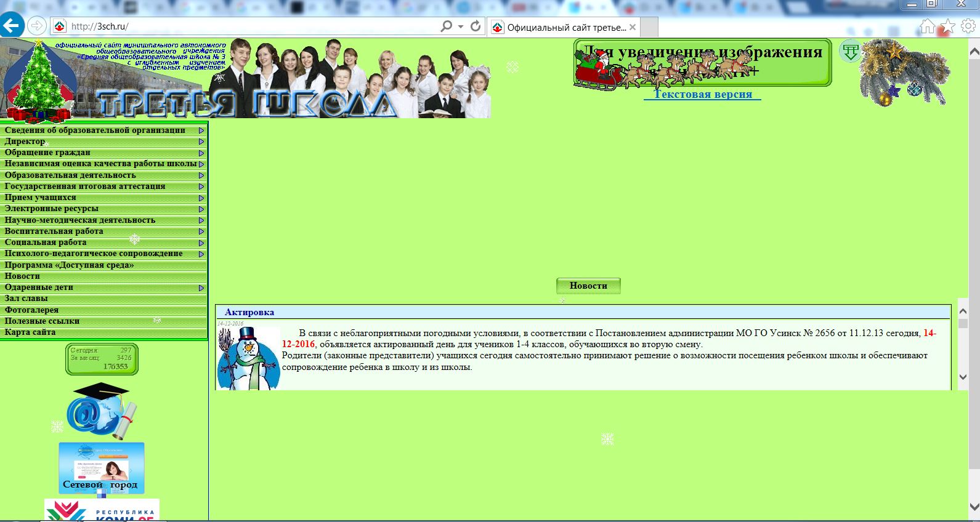
Task: Expand the Одаренные дети submenu arrow
Action: 201,287
